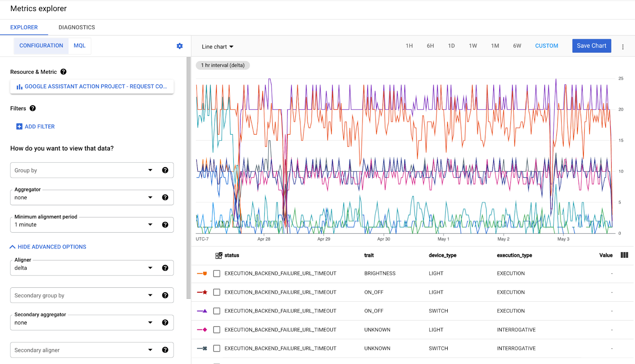Toggle the ON_OFF SWITCH series checkbox
The height and width of the screenshot is (364, 635).
tap(217, 311)
